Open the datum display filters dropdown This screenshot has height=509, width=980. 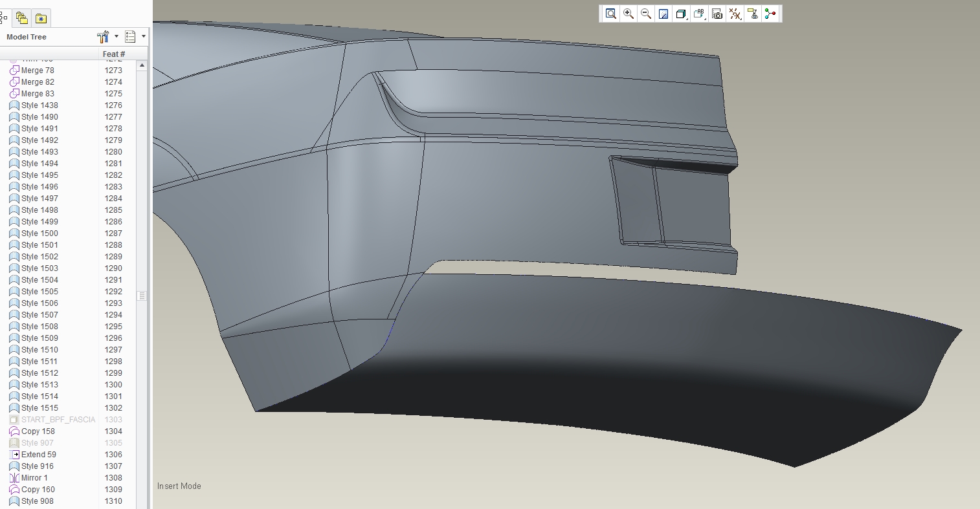(x=735, y=14)
